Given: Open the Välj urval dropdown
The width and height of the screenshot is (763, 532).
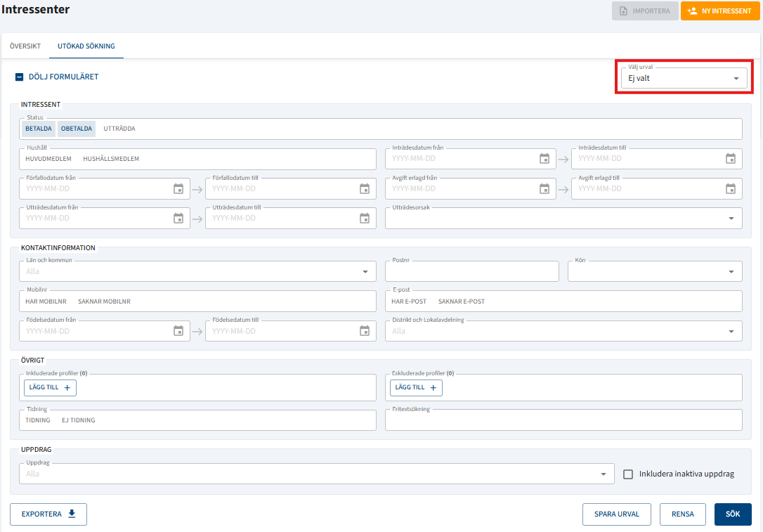Looking at the screenshot, I should coord(684,78).
